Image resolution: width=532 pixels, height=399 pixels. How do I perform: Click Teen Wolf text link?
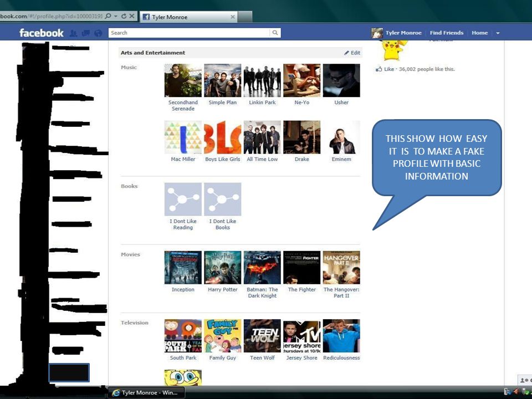coord(262,357)
